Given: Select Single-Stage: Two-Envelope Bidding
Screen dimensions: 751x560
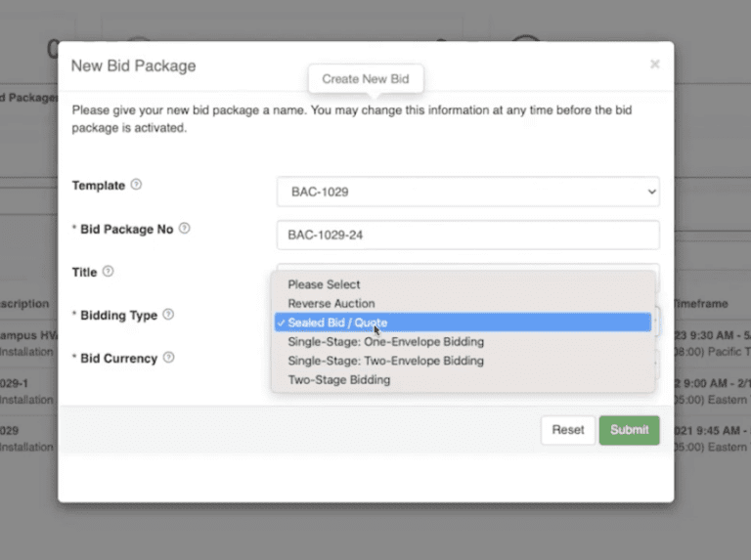Looking at the screenshot, I should coord(463,361).
